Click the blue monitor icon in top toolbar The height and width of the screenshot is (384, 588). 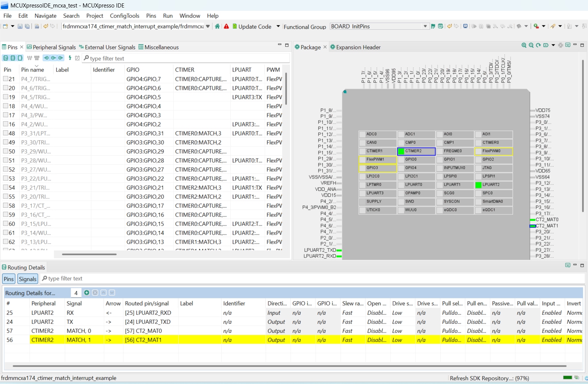coord(465,26)
